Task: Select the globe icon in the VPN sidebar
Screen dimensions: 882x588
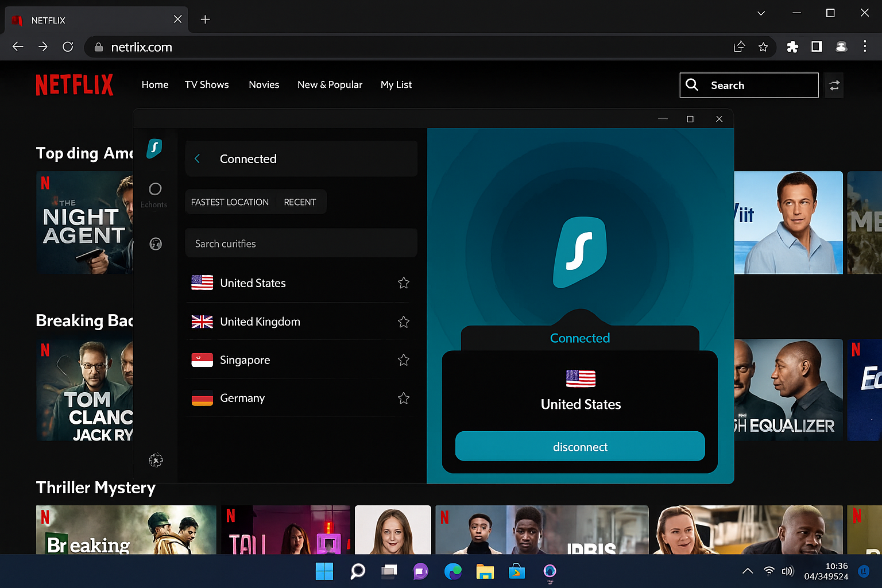Action: (x=155, y=243)
